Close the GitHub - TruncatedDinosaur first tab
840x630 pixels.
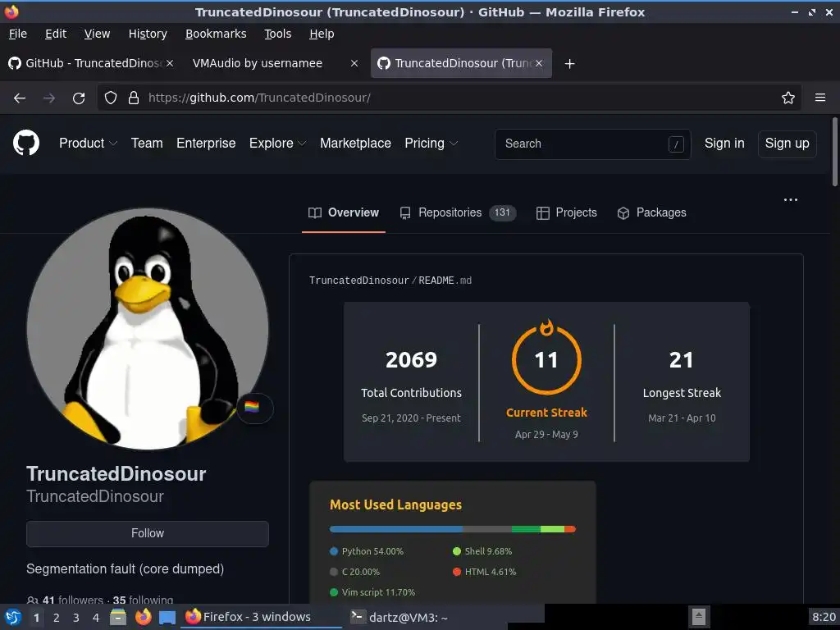click(169, 63)
